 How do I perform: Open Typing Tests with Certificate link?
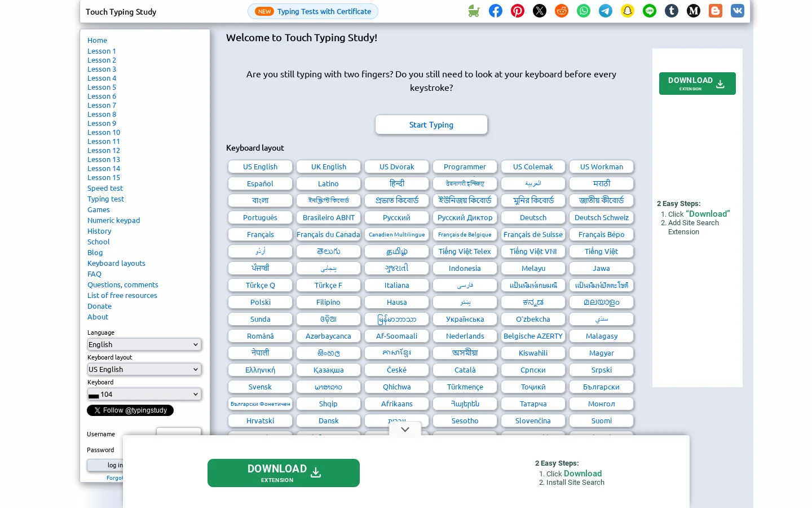[x=313, y=11]
